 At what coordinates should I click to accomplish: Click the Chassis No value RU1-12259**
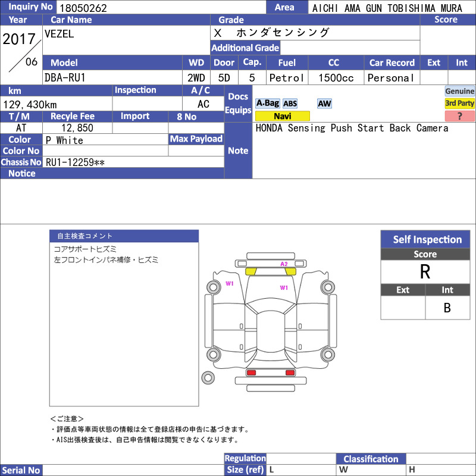(76, 162)
